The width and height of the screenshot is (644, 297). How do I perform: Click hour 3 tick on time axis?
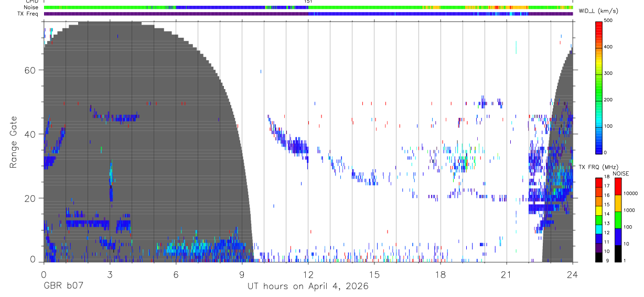click(110, 274)
